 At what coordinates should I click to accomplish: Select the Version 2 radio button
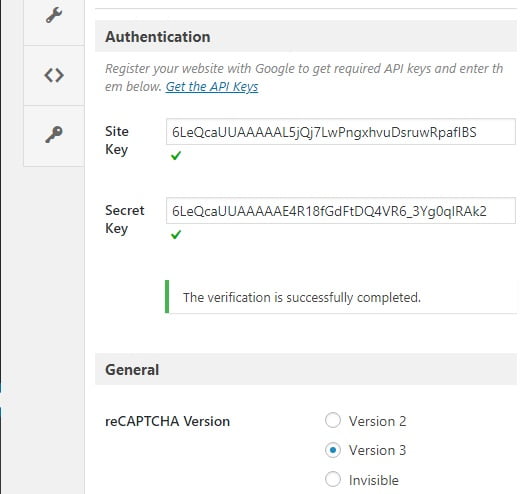(x=333, y=420)
